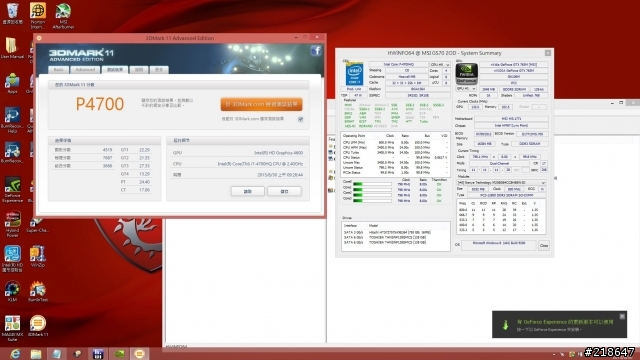Click the Motherboard field in HWiNFO64
This screenshot has width=640, height=360.
pos(511,119)
